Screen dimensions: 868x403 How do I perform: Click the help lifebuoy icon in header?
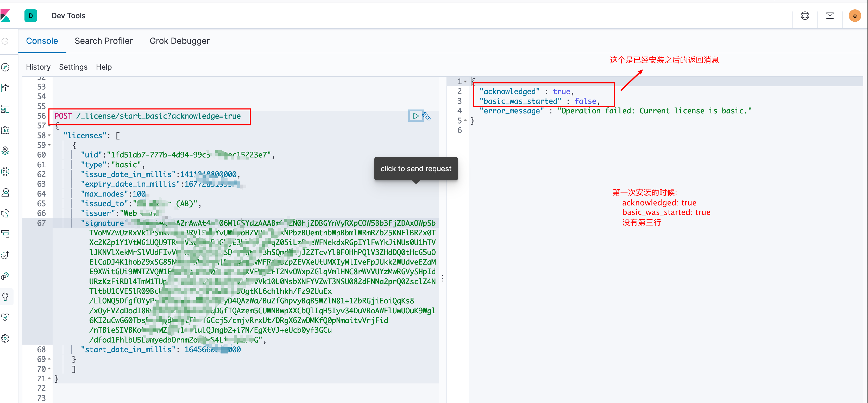point(805,16)
